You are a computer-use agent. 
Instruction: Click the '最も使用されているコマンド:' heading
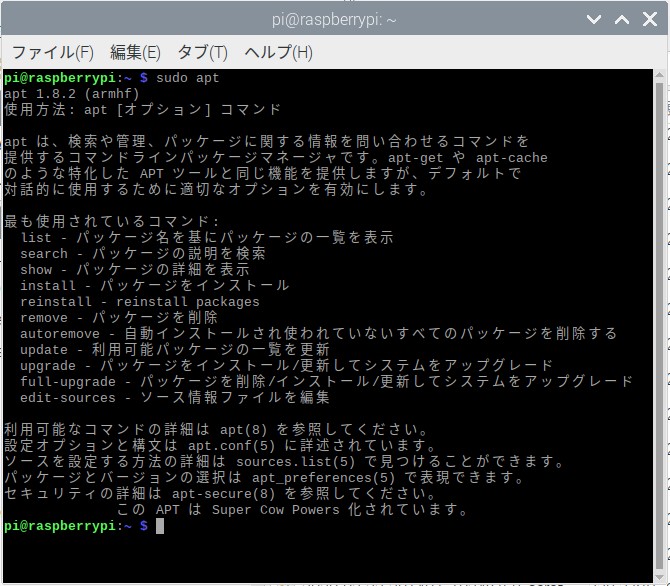point(112,221)
